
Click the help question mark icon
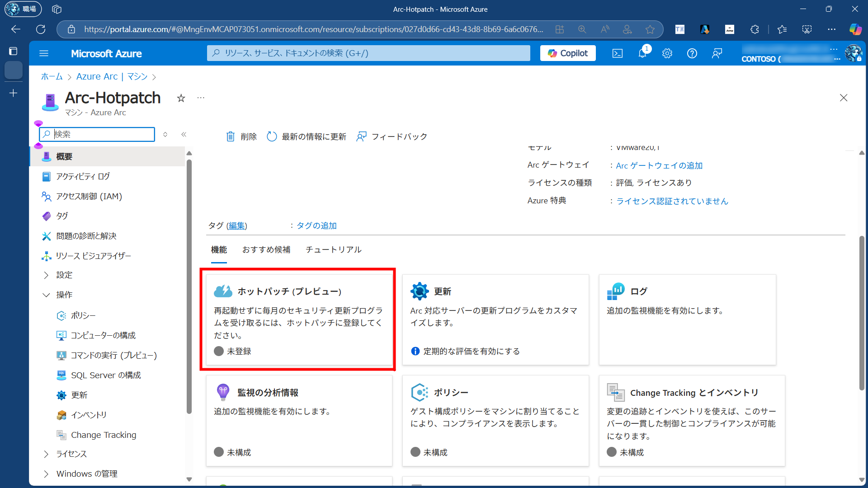point(692,53)
